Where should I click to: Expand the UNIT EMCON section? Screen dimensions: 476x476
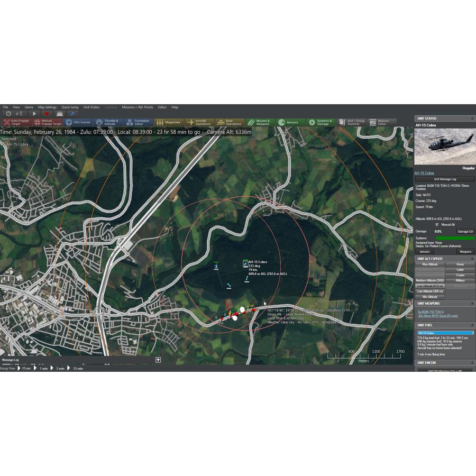tap(473, 362)
